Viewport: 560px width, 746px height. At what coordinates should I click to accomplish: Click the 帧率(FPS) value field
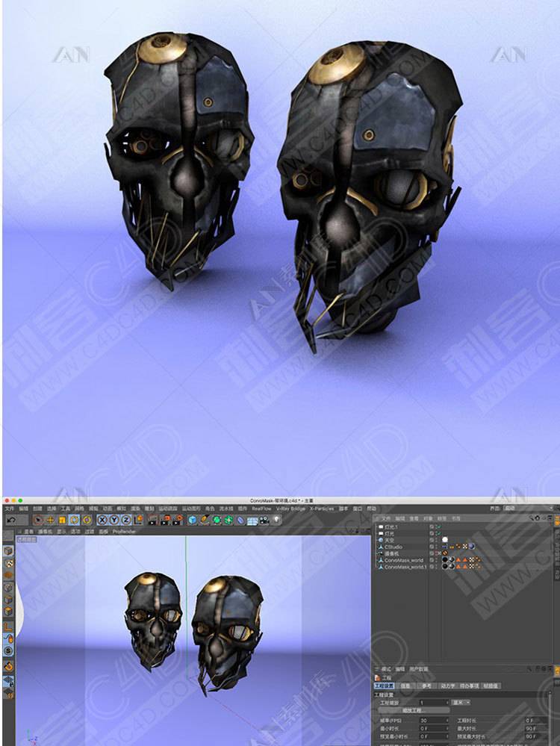click(434, 721)
